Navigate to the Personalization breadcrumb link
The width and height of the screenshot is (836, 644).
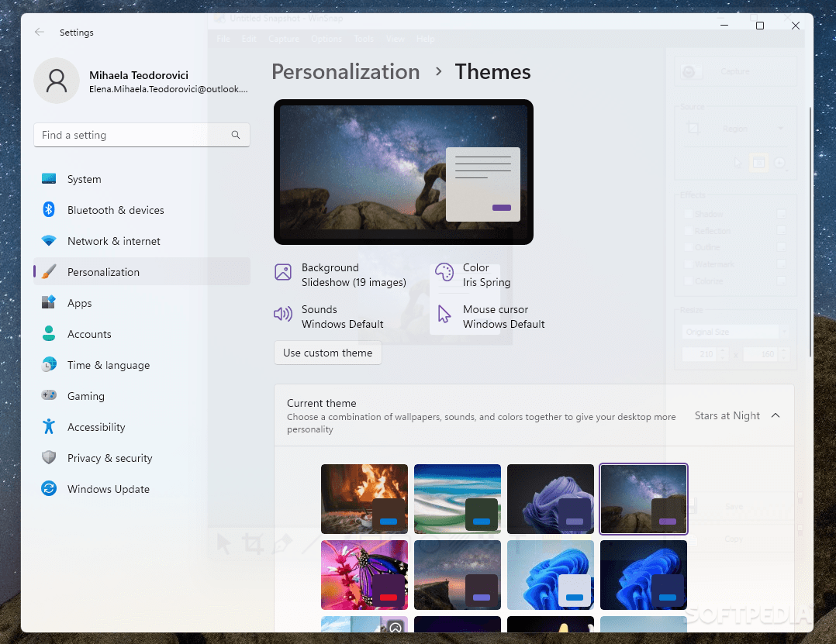click(346, 71)
